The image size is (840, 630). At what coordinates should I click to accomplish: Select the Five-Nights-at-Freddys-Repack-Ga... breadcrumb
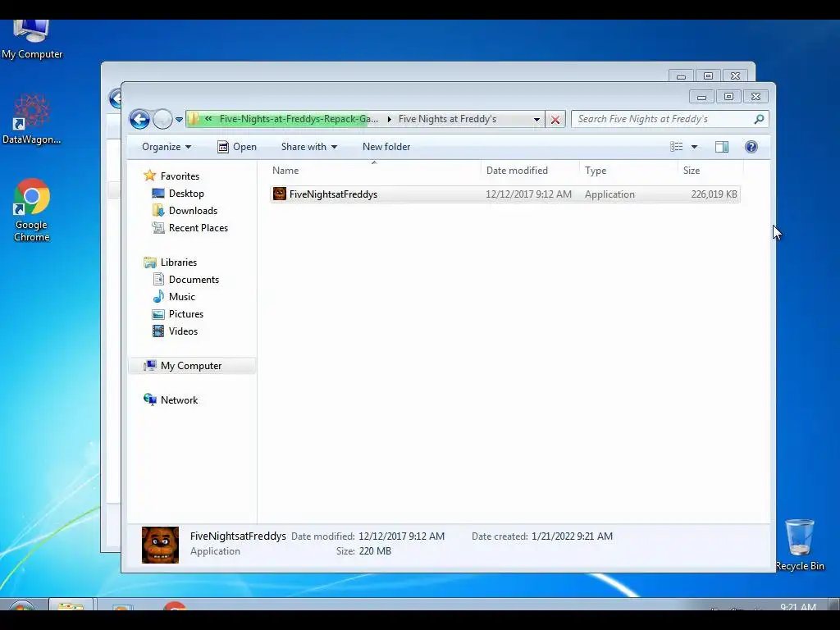pyautogui.click(x=299, y=119)
